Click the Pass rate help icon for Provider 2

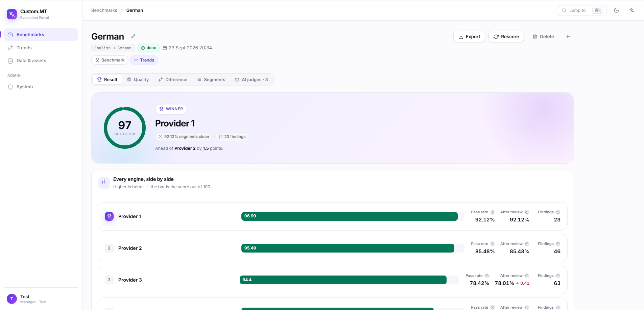click(x=493, y=244)
